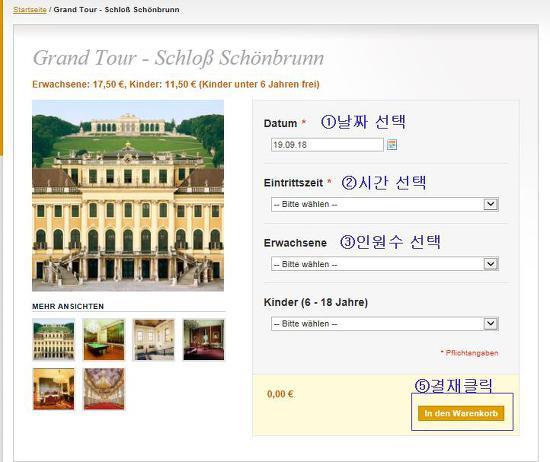Click the Kinder (6 - 18 Jahre) label
The image size is (550, 462).
[x=316, y=302]
